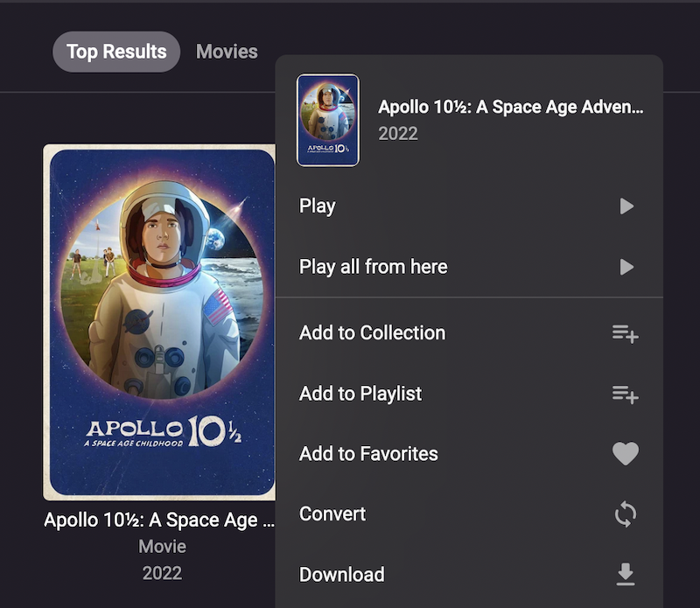Screen dimensions: 700x608
Task: Switch to the Movies tab
Action: (x=227, y=52)
